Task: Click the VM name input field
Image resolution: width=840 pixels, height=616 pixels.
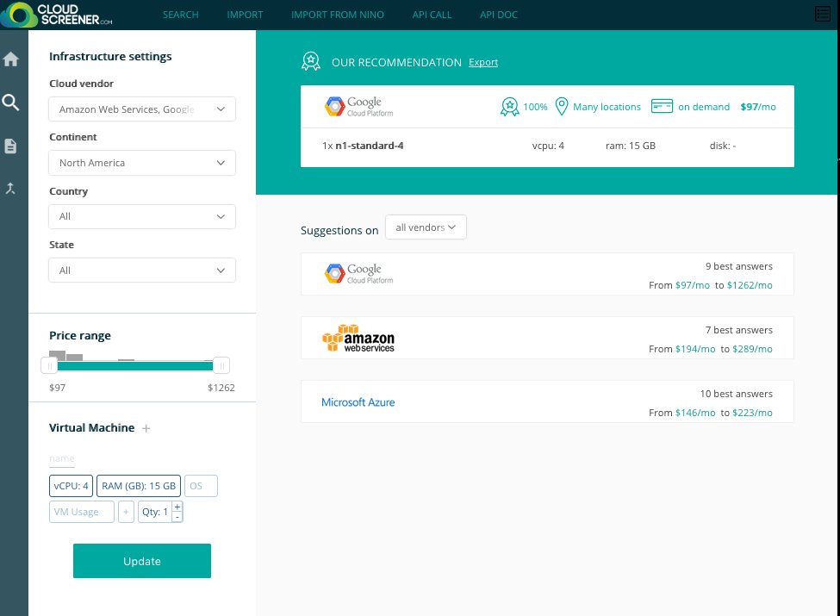Action: pyautogui.click(x=62, y=459)
